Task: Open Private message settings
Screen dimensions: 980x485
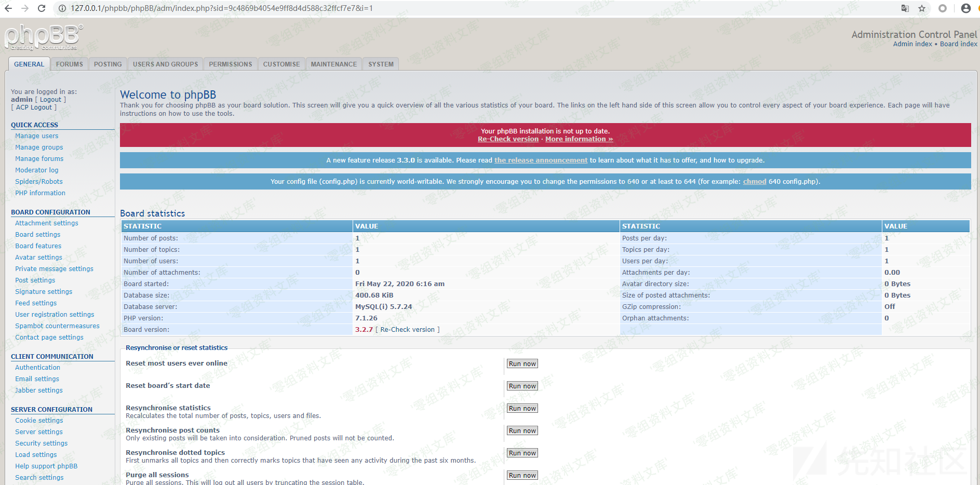Action: pyautogui.click(x=55, y=269)
